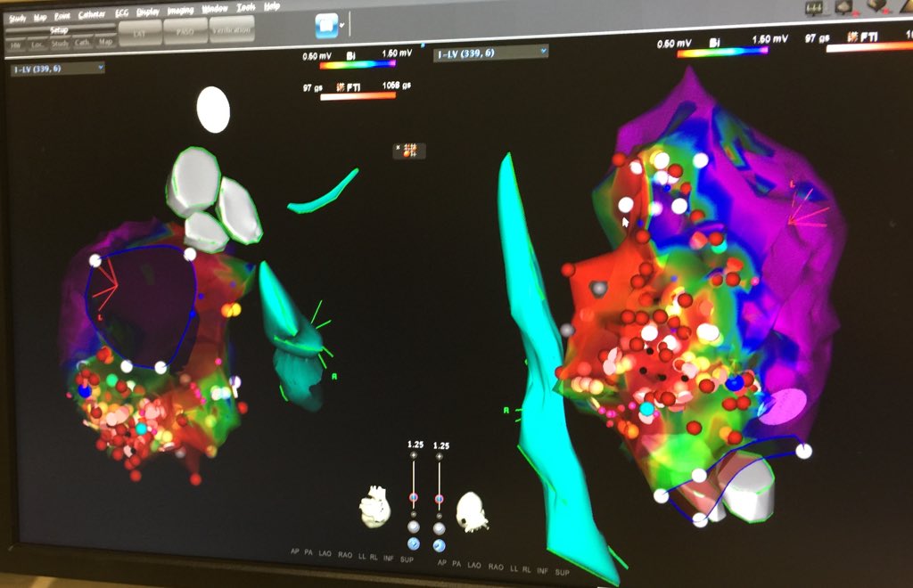This screenshot has width=913, height=588.
Task: Click the right zoom slider handle
Action: [x=439, y=499]
